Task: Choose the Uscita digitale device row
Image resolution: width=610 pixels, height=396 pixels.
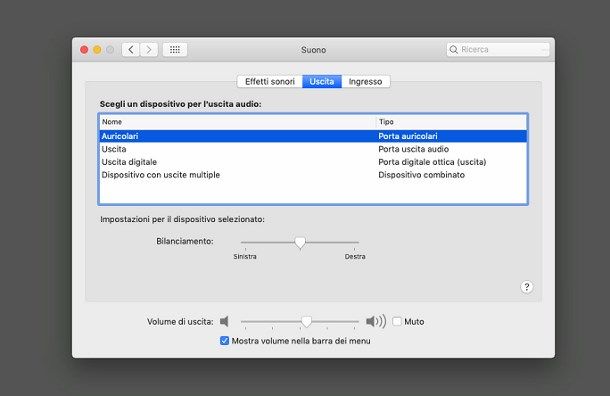Action: pos(313,162)
